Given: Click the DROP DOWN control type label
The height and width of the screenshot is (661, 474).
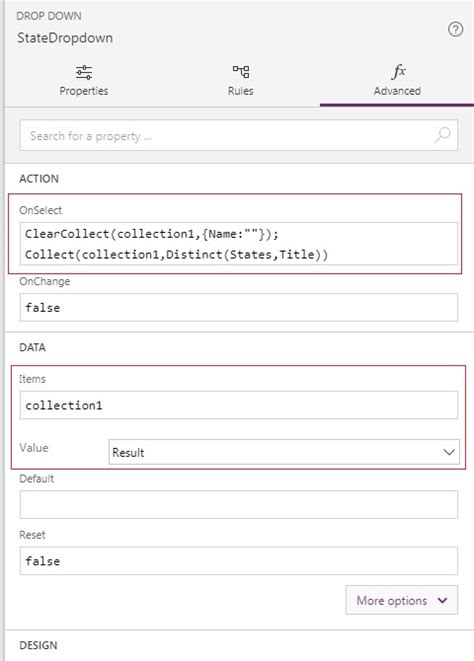Looking at the screenshot, I should click(49, 16).
